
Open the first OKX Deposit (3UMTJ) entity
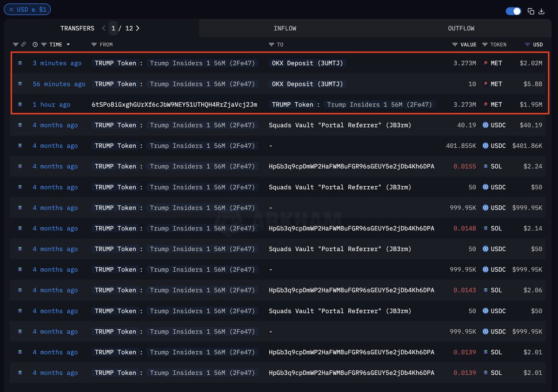pyautogui.click(x=307, y=63)
